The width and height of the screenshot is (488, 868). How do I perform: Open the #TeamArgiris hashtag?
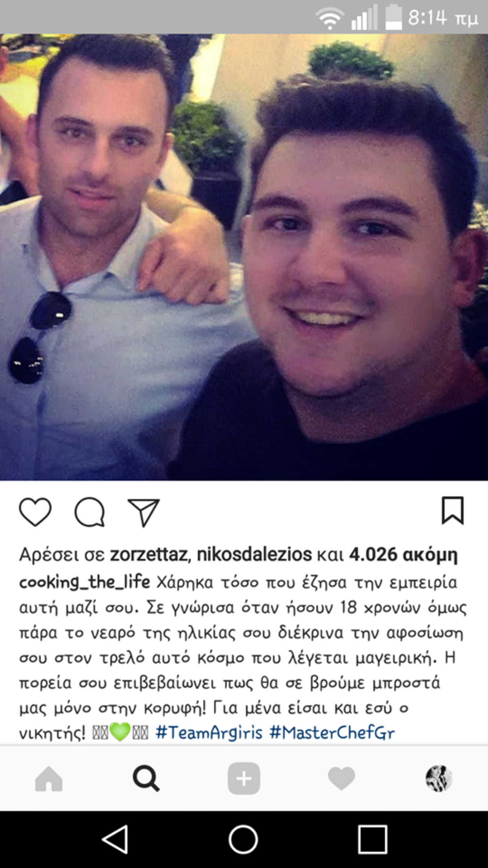pyautogui.click(x=209, y=732)
